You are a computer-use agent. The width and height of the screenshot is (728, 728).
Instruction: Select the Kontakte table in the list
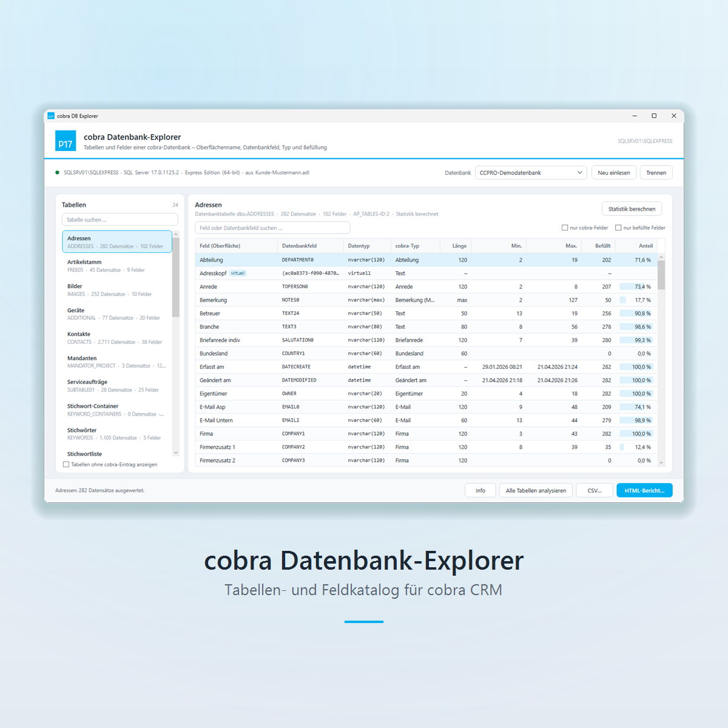[x=117, y=338]
